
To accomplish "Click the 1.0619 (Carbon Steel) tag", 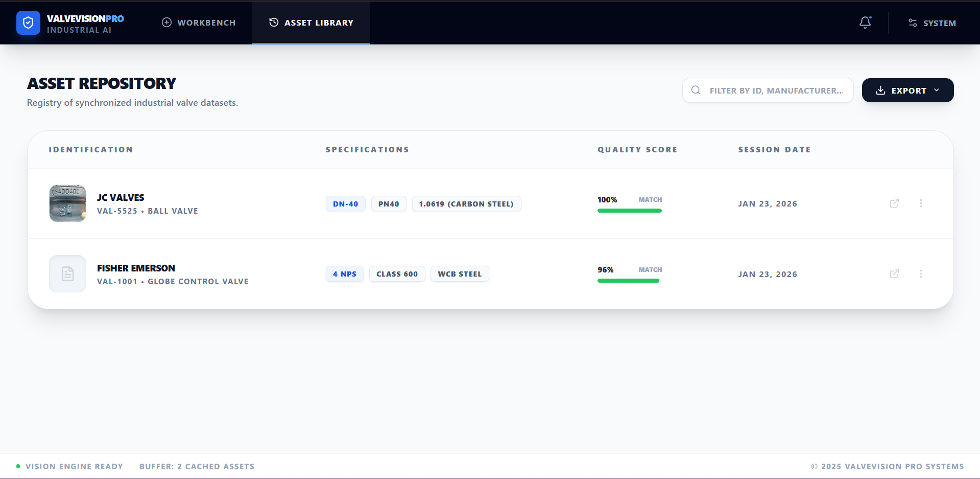I will pos(466,204).
